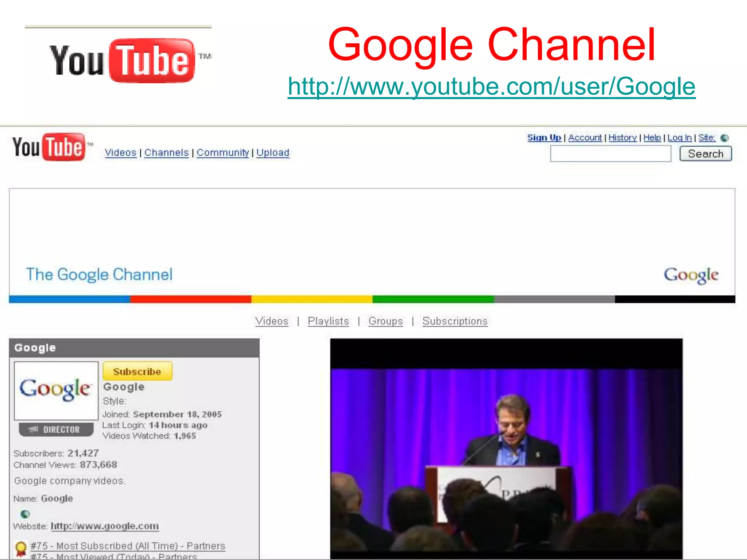
Task: Click the Google channel avatar image
Action: (56, 390)
